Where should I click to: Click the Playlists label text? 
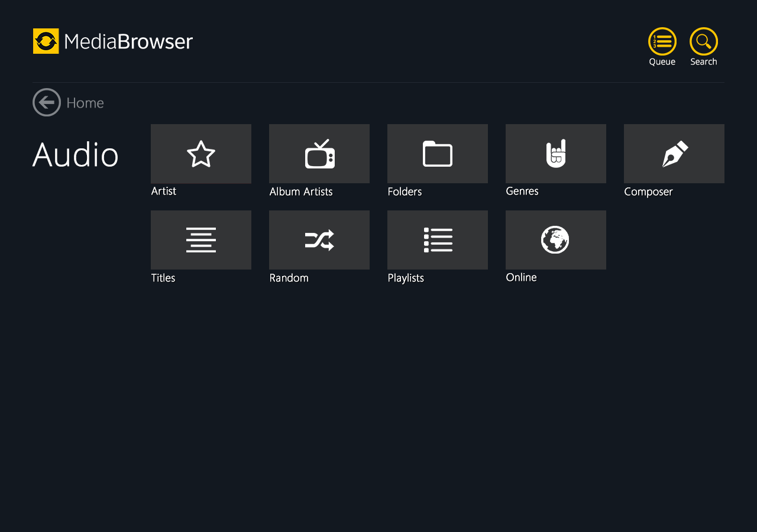pyautogui.click(x=406, y=278)
